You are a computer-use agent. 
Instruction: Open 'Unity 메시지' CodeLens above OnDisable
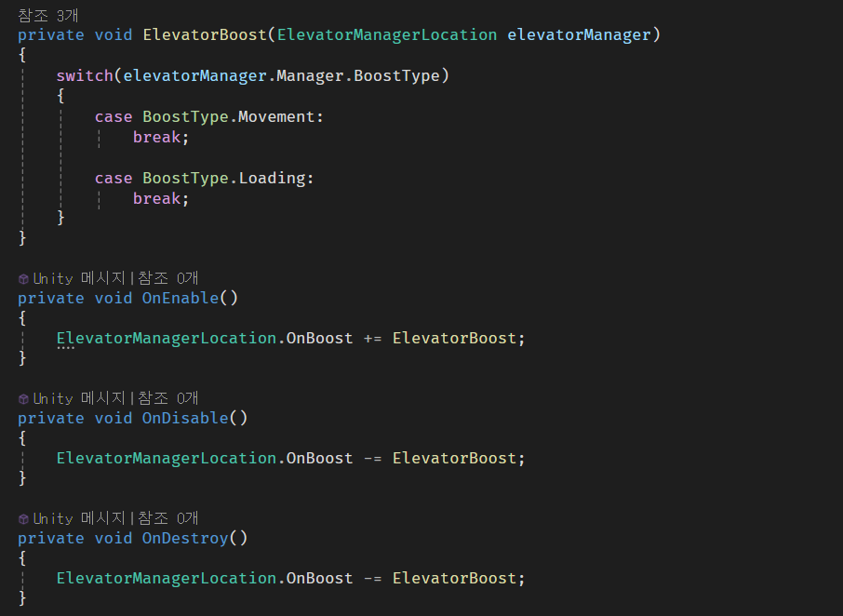tap(79, 398)
